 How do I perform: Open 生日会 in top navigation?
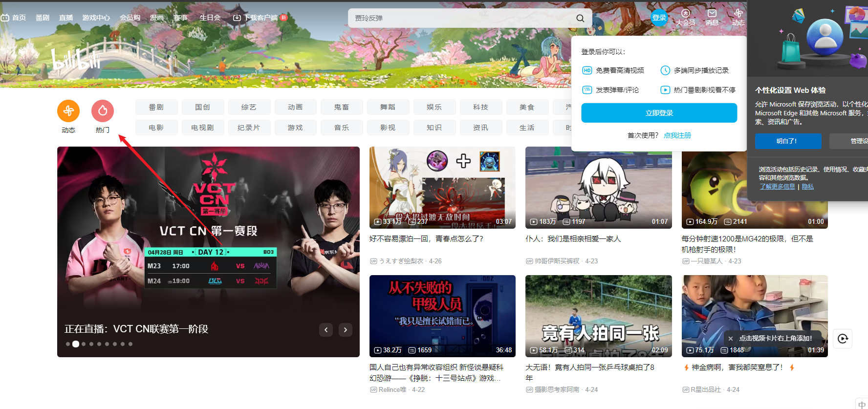tap(210, 18)
